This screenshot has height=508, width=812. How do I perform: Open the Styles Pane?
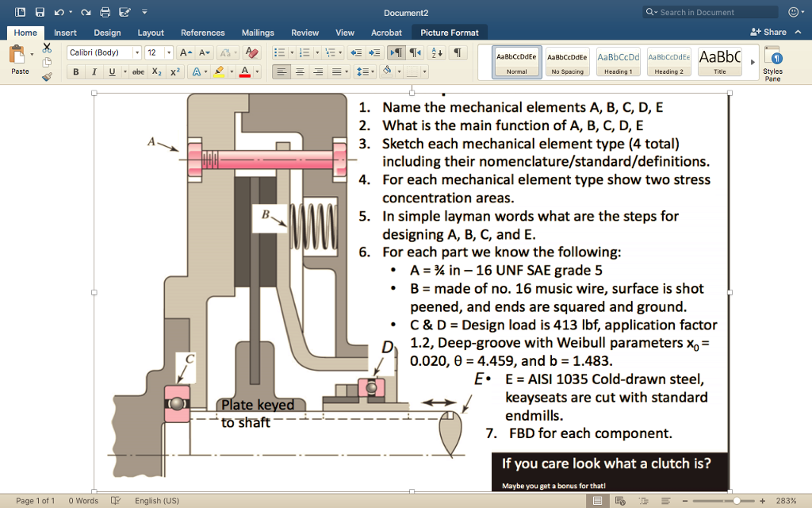[x=773, y=63]
